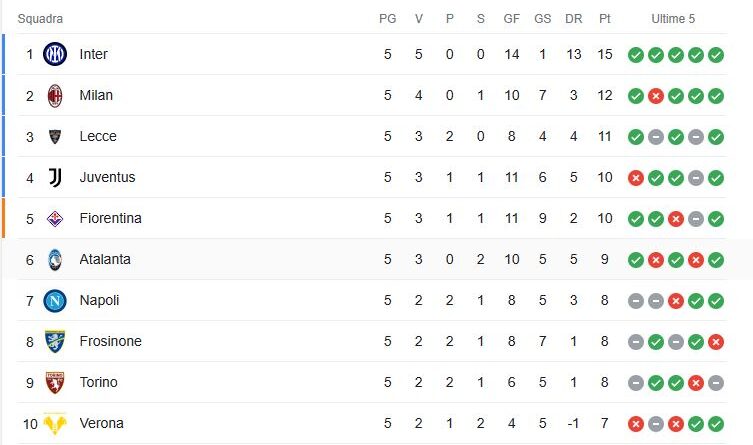Open the Atalanta team name link
Screen dimensions: 753x445
pyautogui.click(x=105, y=259)
